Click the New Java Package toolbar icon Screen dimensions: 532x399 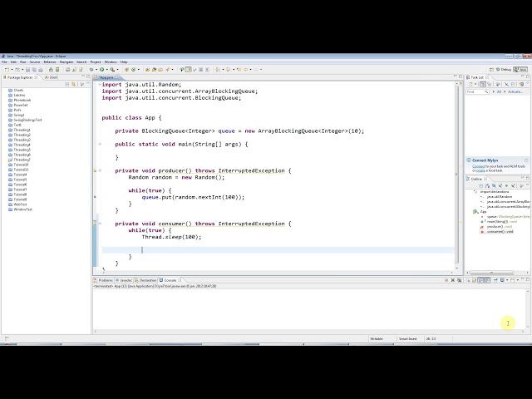tap(126, 70)
